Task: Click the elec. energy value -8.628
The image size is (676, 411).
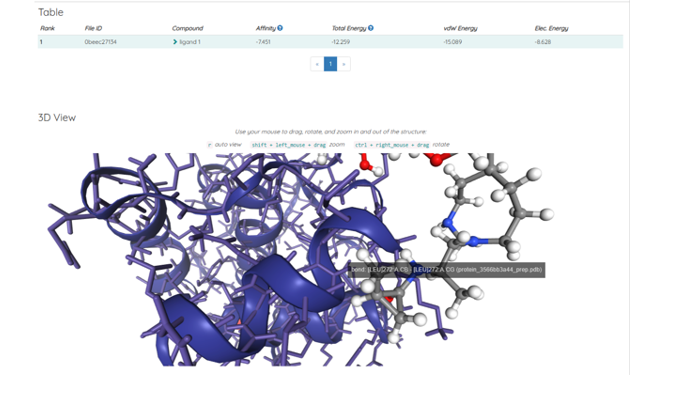Action: click(543, 42)
